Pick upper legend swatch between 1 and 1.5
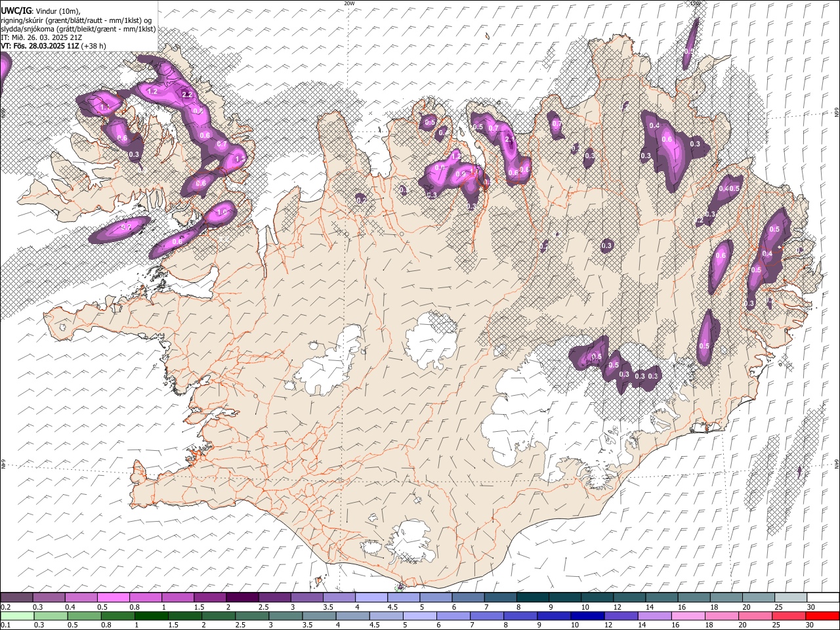This screenshot has height=630, width=840. point(177,597)
